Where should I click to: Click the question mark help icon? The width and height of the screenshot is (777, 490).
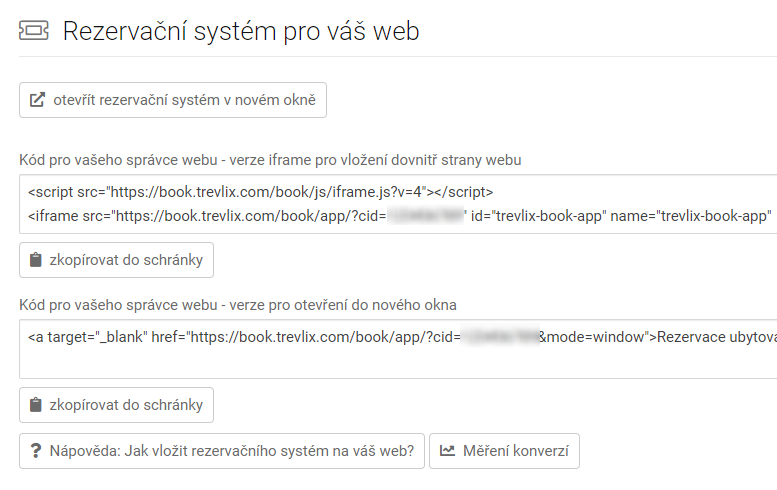pyautogui.click(x=36, y=451)
